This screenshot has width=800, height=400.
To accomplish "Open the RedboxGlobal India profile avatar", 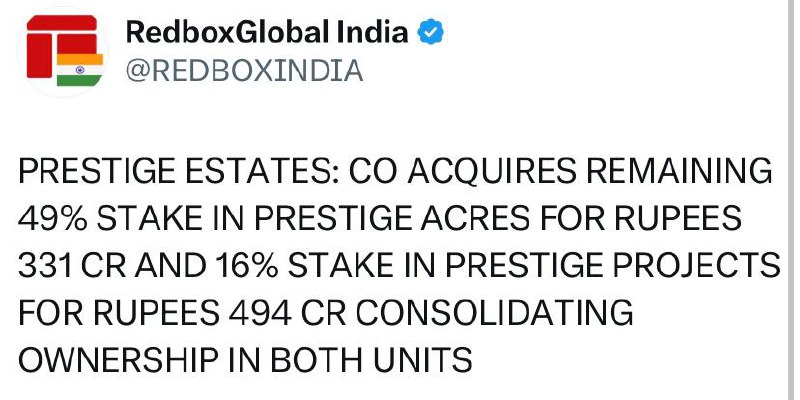I will [64, 51].
